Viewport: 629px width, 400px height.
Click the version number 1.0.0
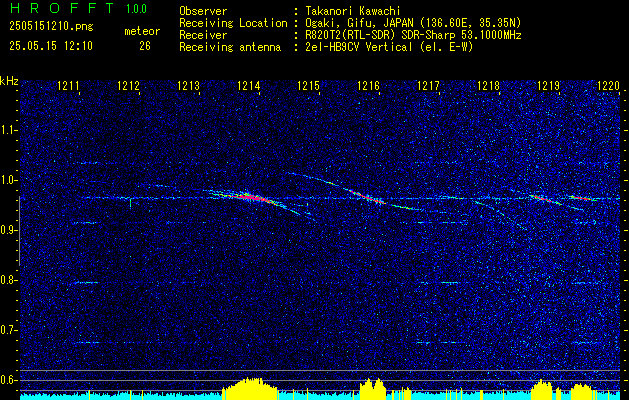[x=136, y=9]
